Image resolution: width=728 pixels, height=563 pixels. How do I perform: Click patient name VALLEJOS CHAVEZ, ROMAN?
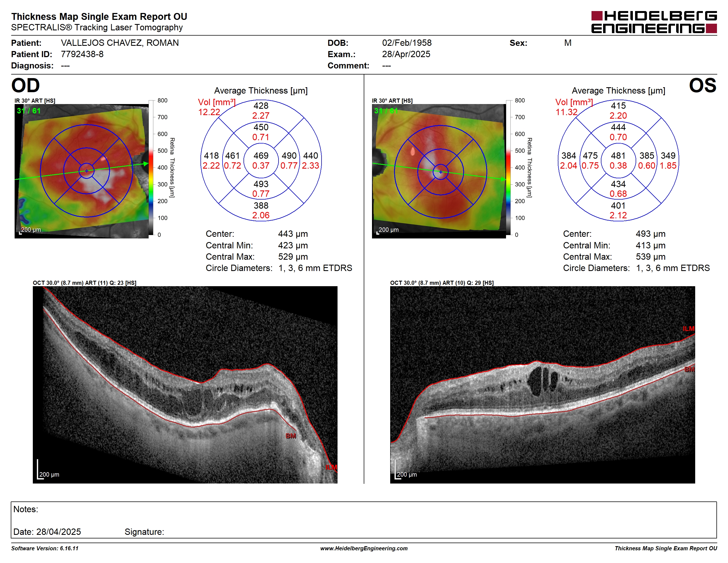point(120,43)
